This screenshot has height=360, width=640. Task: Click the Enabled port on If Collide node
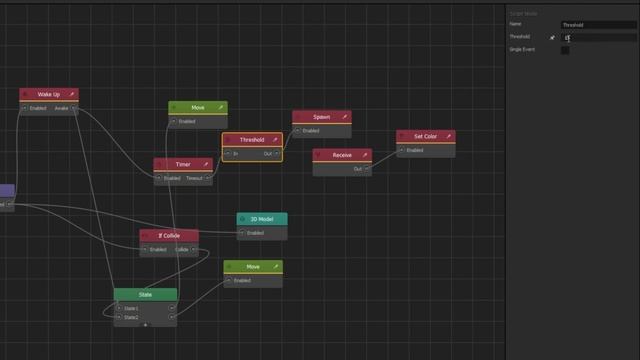click(x=145, y=249)
